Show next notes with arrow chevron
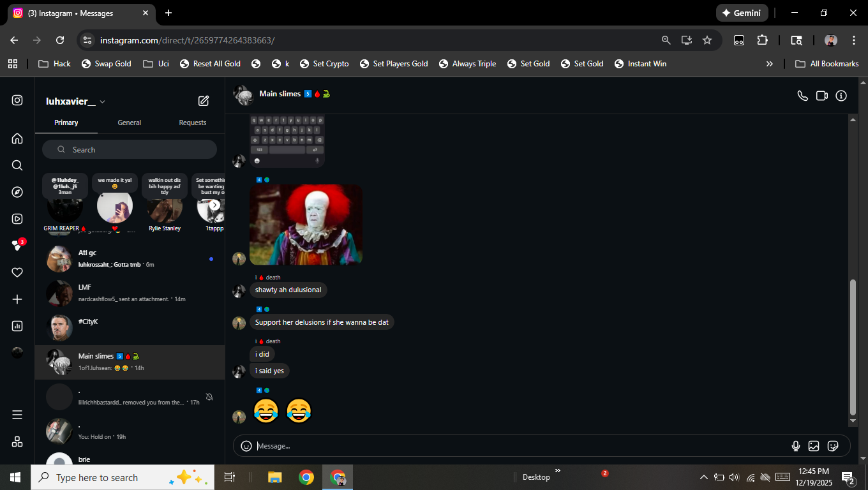Viewport: 868px width, 490px height. coord(215,205)
